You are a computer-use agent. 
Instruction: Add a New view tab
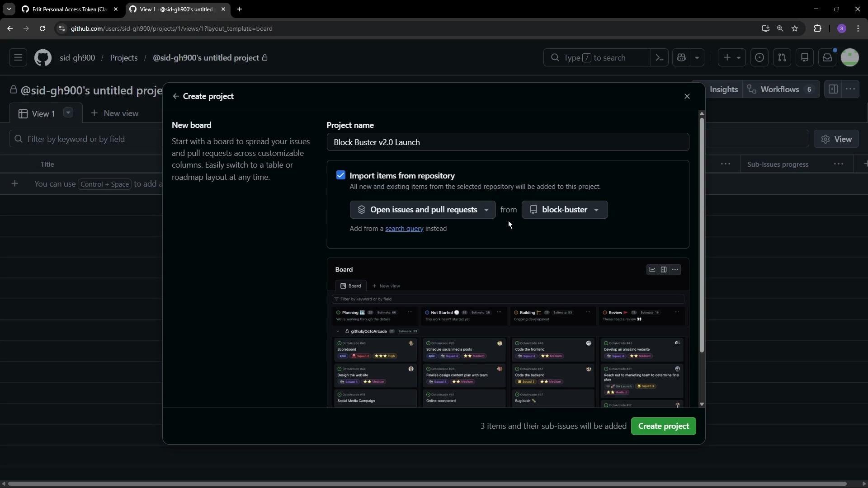pos(115,113)
